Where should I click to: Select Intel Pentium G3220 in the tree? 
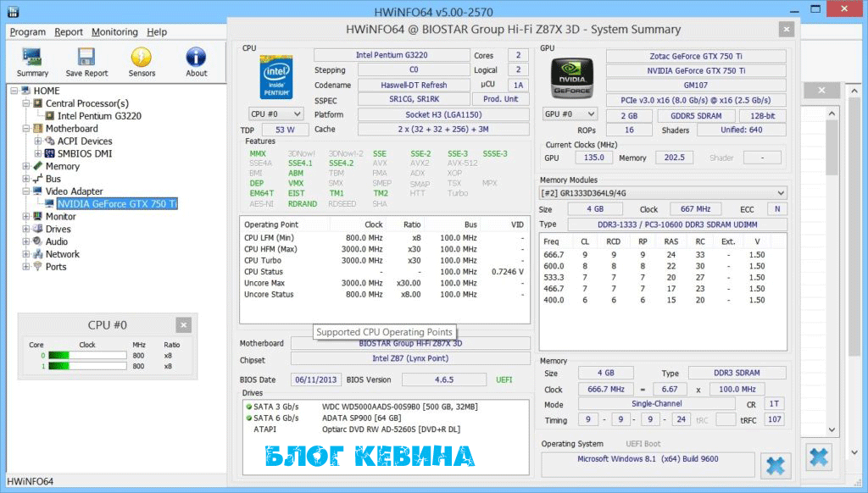point(99,116)
